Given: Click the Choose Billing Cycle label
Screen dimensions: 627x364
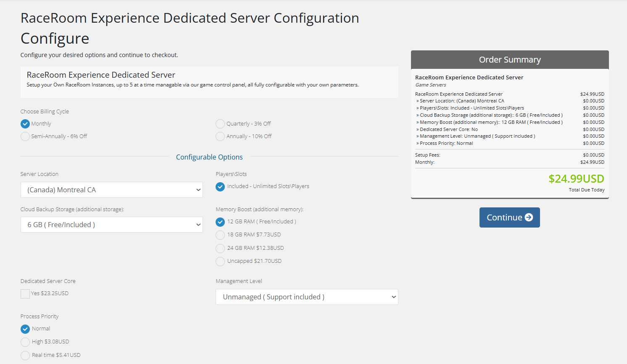Looking at the screenshot, I should click(45, 112).
